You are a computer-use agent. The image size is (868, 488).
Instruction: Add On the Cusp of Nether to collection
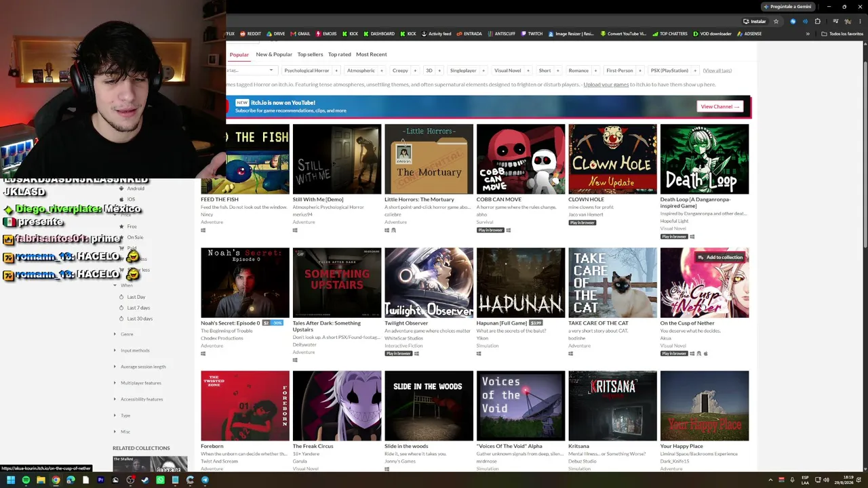point(720,258)
